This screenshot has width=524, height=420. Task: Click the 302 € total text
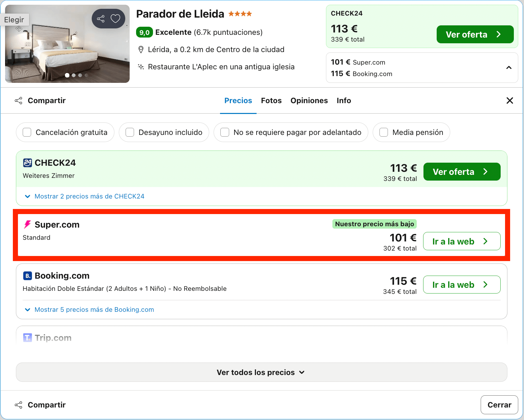point(400,249)
